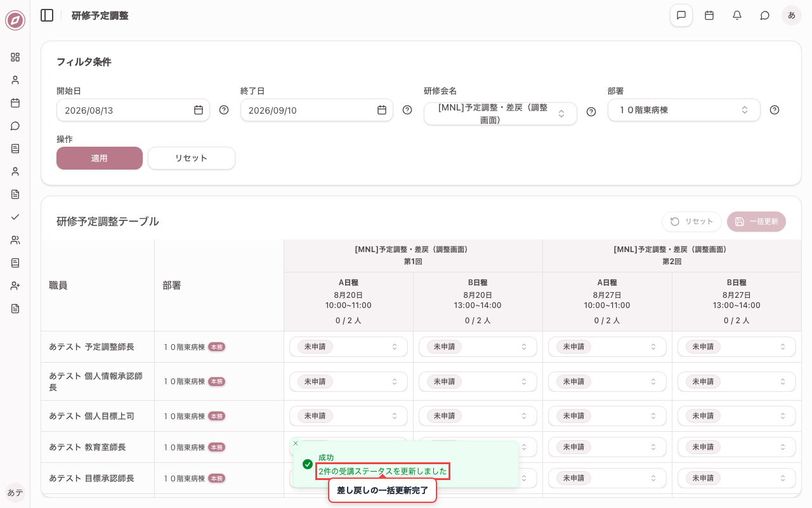Open 教育室師長 status for 第2回 A日程
Viewport: 812px width, 508px height.
click(607, 447)
